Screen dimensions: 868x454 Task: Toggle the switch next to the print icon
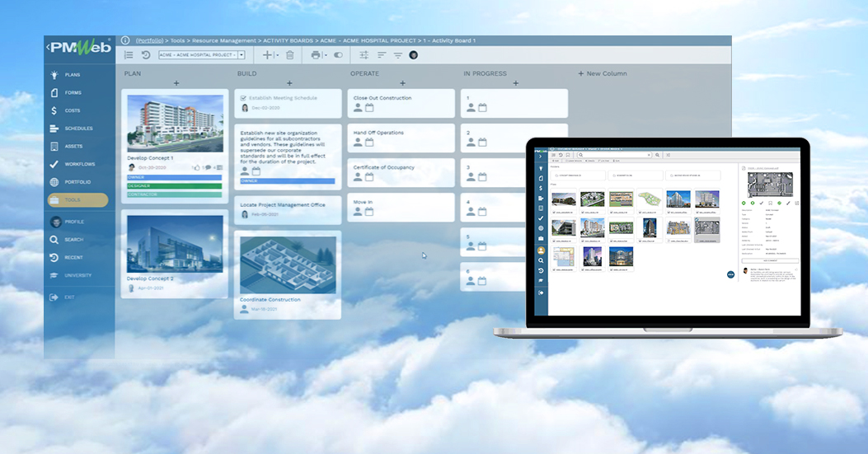pyautogui.click(x=338, y=55)
